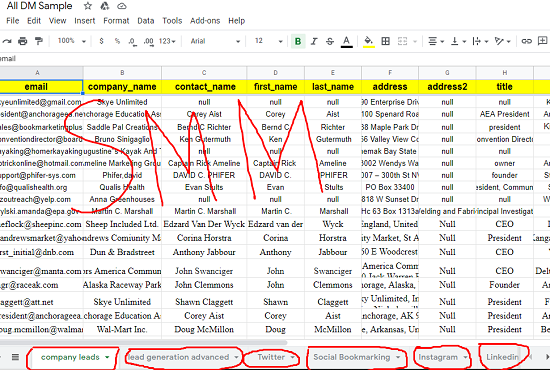
Task: Switch to the Social Bookmarking tab
Action: click(351, 357)
